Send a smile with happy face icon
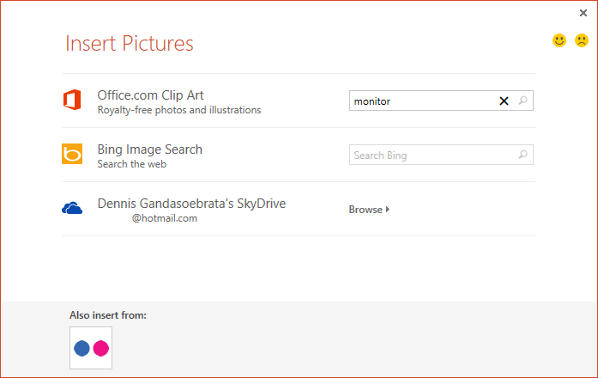Screen dimensions: 598x378 (x=559, y=40)
